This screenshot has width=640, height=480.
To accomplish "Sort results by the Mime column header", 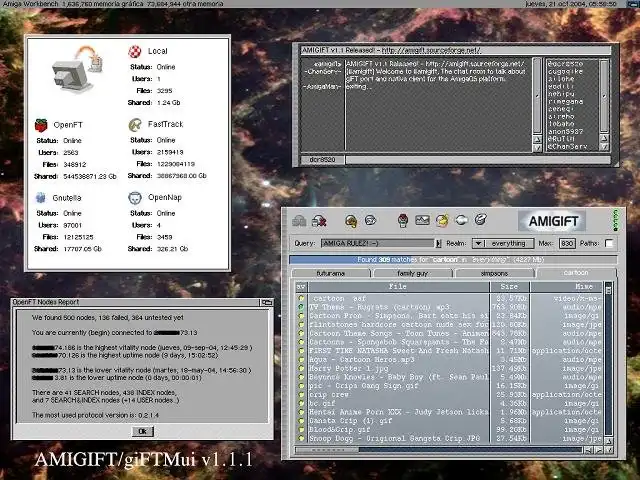I will tap(566, 287).
